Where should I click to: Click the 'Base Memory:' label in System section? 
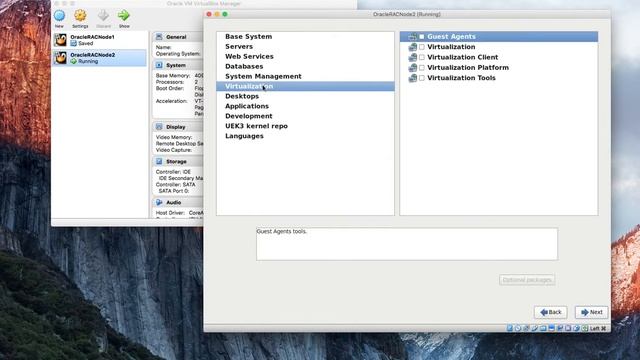[173, 76]
